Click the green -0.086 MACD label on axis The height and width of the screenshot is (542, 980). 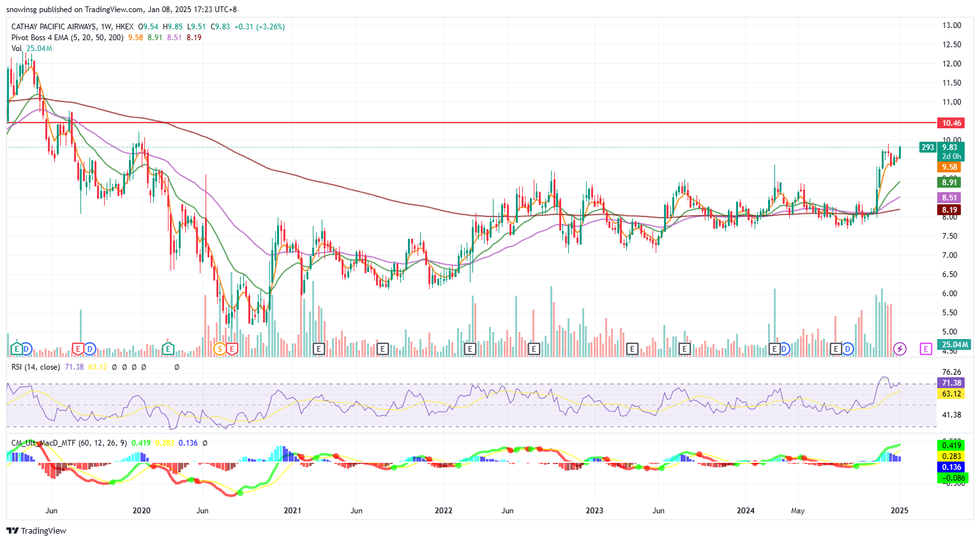click(x=953, y=478)
